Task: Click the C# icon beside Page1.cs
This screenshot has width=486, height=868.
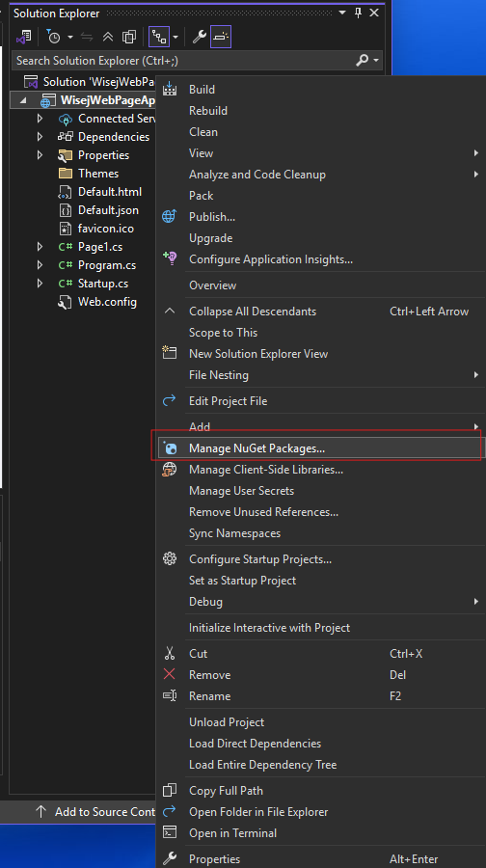Action: (66, 247)
